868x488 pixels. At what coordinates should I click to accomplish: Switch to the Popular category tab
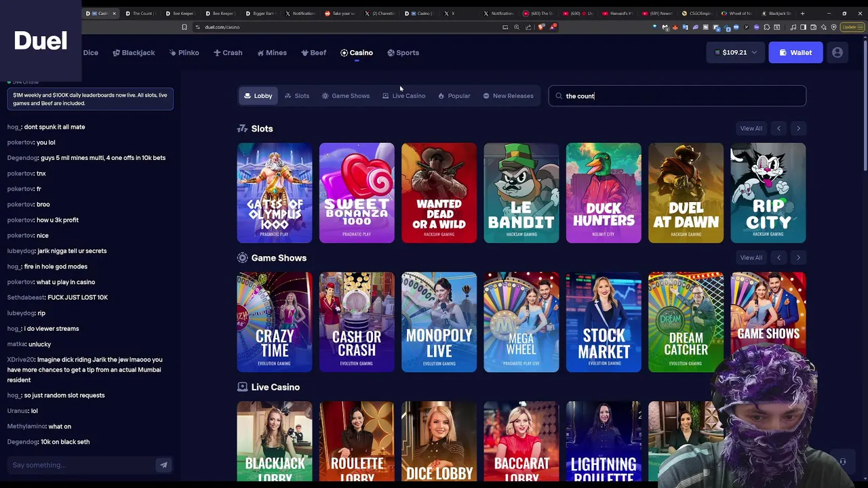454,96
